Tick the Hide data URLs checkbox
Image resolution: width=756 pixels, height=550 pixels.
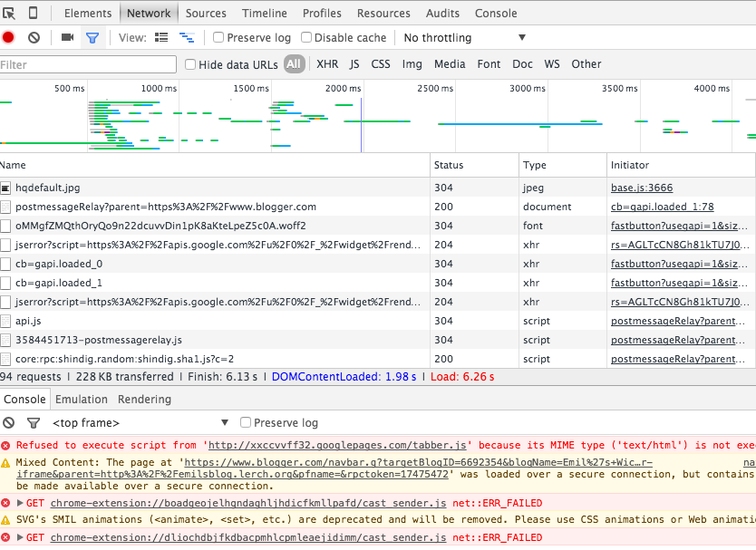point(190,64)
